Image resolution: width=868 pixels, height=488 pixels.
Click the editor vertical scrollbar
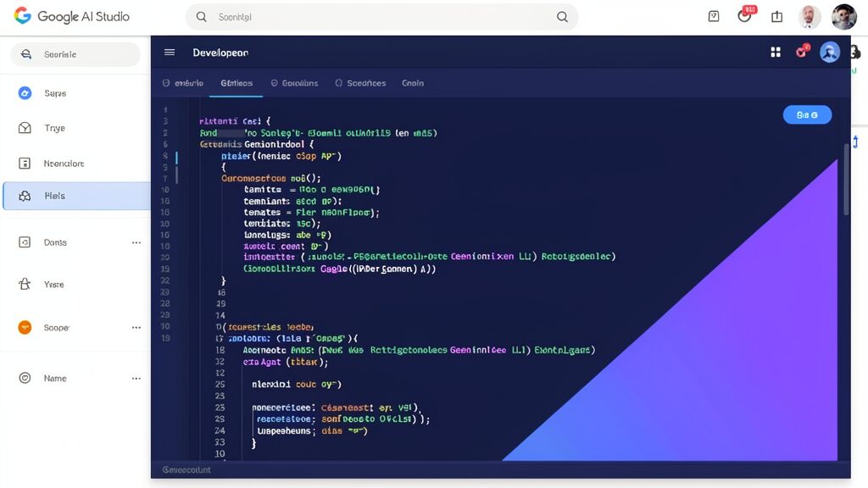pyautogui.click(x=847, y=180)
